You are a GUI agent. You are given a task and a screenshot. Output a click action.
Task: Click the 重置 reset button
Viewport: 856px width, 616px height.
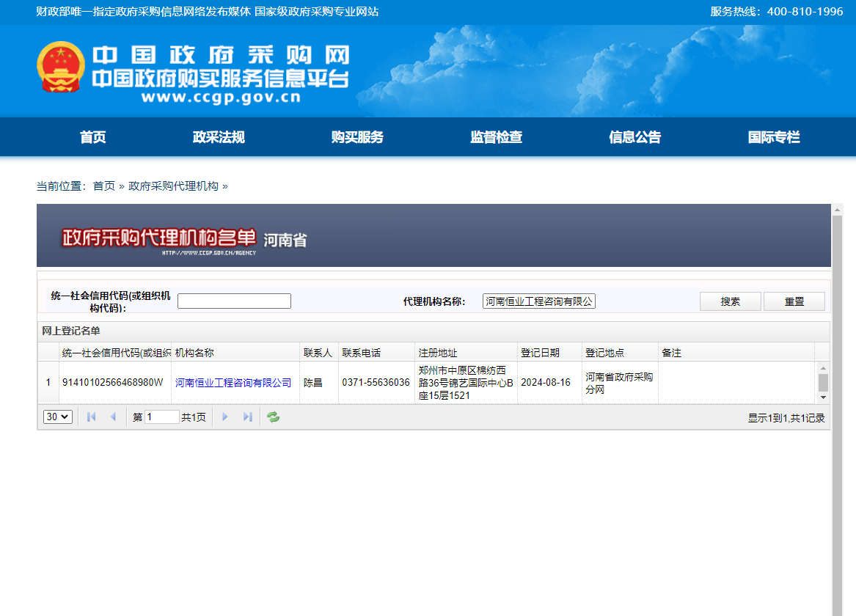[x=794, y=301]
